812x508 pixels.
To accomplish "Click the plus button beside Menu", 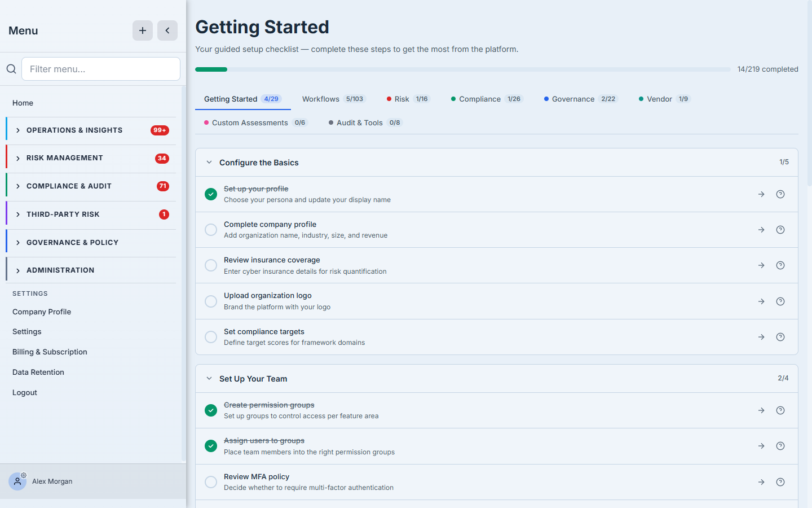I will click(143, 30).
